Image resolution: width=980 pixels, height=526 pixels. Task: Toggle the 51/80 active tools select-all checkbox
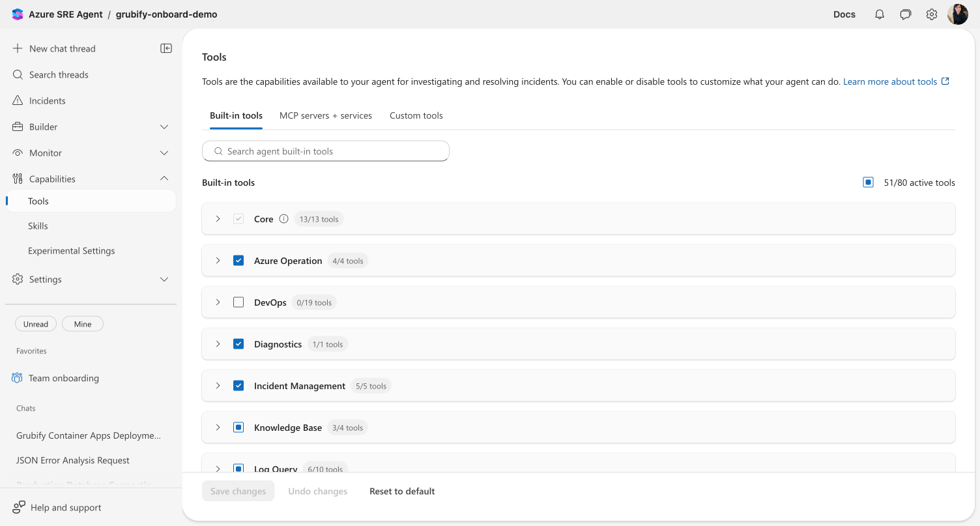[x=868, y=183]
